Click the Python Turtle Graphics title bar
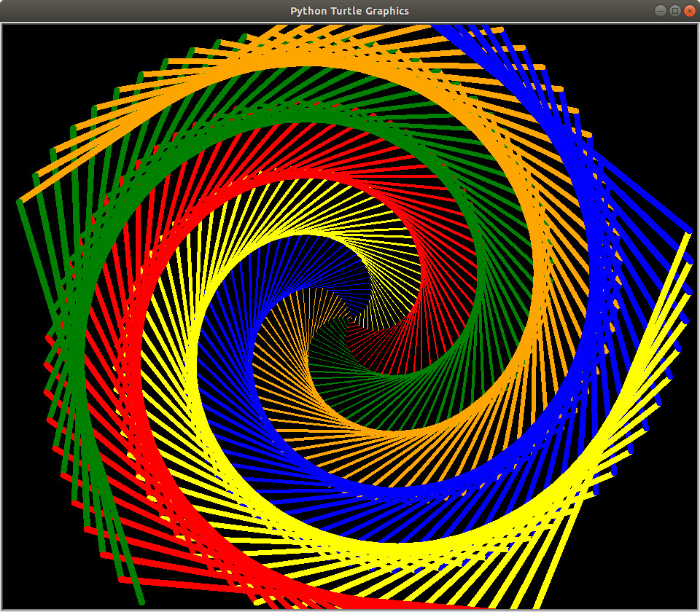Viewport: 700px width, 612px height. 350,10
